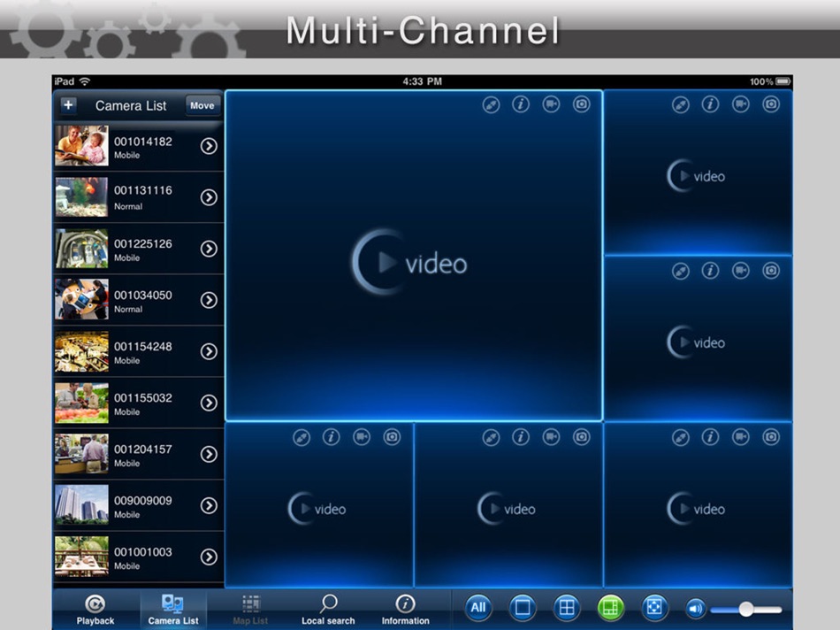
Task: Click the volume slider knob
Action: (745, 609)
